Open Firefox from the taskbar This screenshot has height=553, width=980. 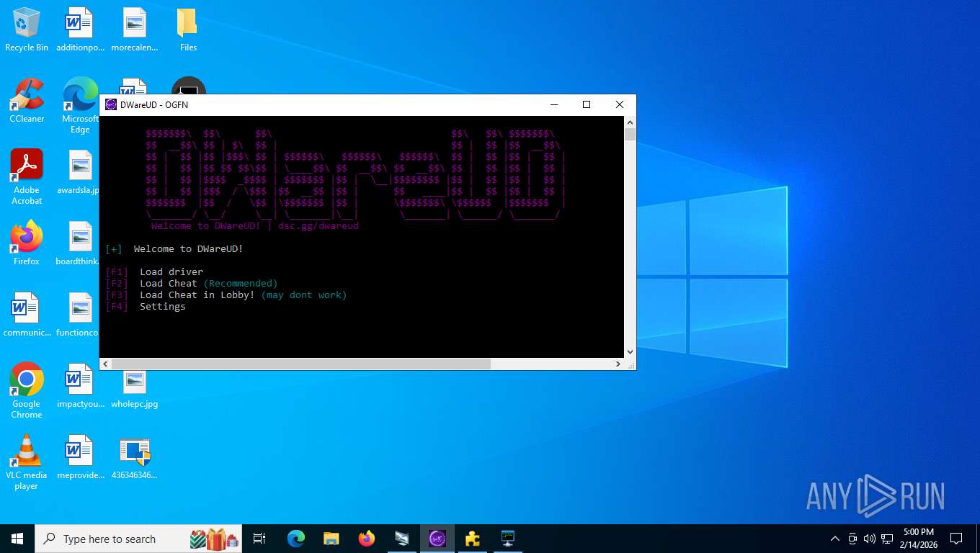pyautogui.click(x=367, y=539)
